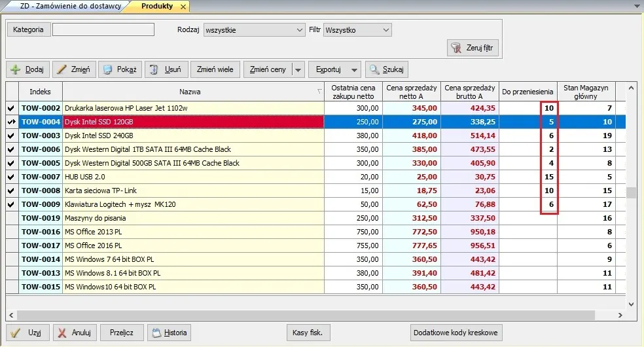Uncheck the TOW-0009 row checkmark
Viewport: 644px width, 347px height.
point(11,204)
